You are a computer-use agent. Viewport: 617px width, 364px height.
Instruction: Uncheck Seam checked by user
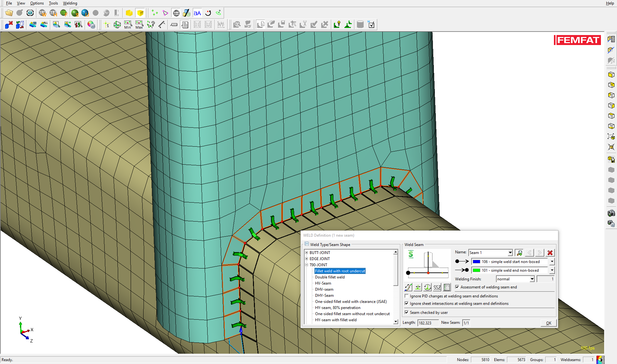[x=407, y=313]
